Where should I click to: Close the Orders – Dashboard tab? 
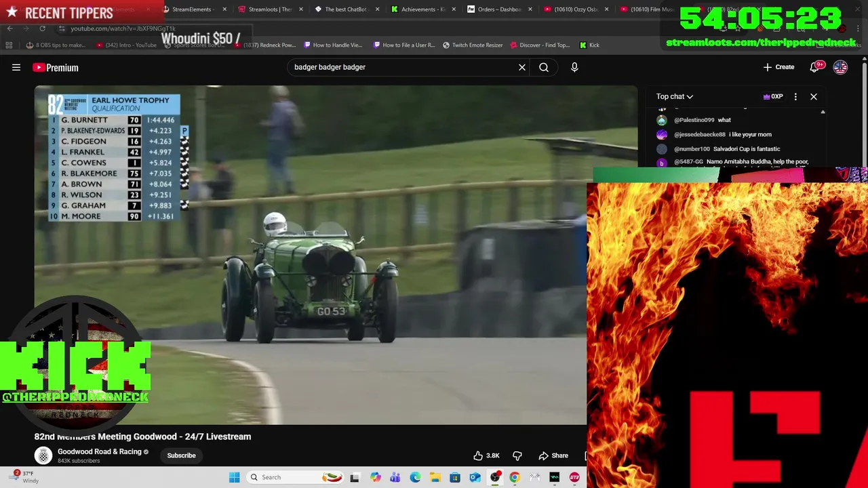[530, 9]
